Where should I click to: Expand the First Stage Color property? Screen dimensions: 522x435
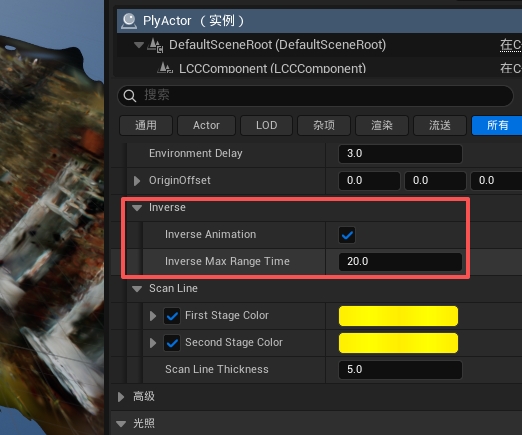click(x=153, y=316)
